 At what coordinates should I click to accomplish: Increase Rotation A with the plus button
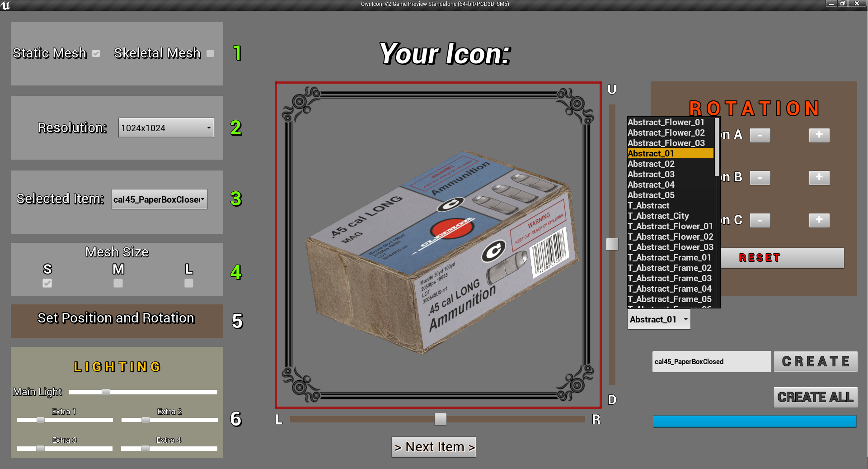pos(819,135)
